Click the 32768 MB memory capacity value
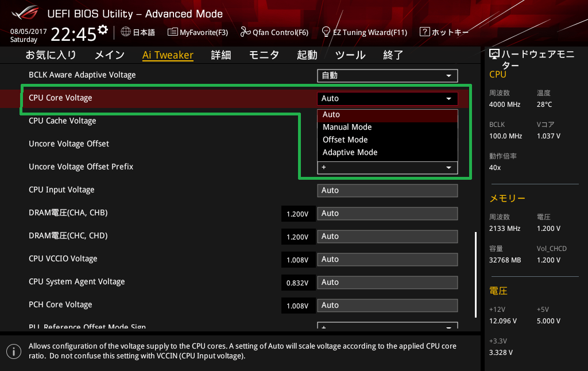Image resolution: width=588 pixels, height=371 pixels. [x=505, y=260]
